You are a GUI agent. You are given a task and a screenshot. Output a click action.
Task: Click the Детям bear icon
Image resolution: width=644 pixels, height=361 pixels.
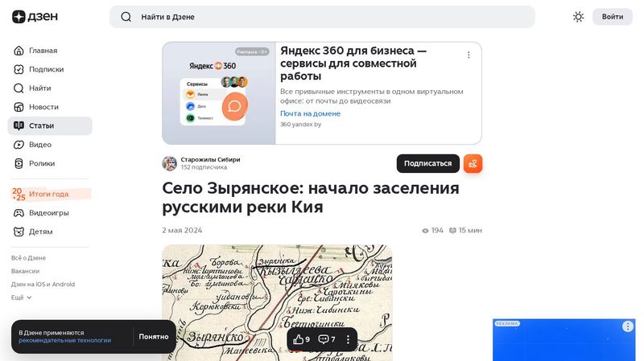tap(19, 232)
